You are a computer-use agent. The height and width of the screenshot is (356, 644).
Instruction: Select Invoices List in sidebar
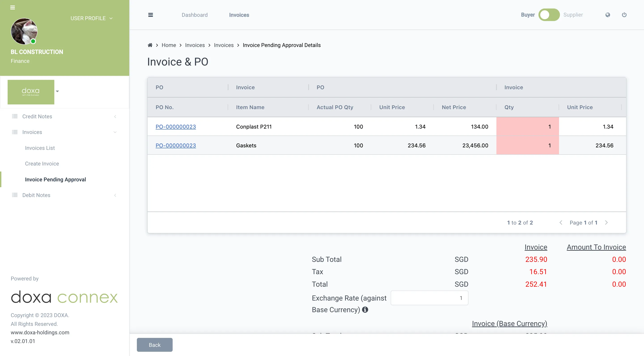[40, 148]
